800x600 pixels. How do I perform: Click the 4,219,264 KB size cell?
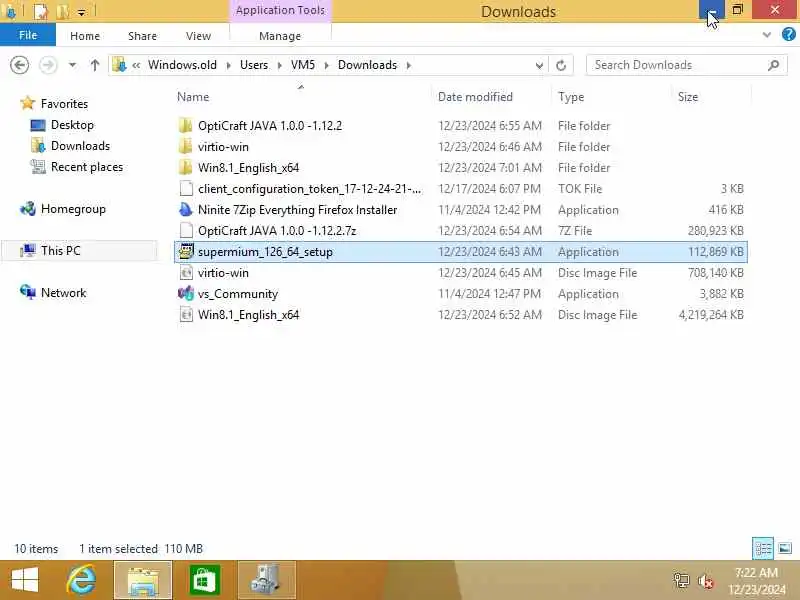[711, 315]
